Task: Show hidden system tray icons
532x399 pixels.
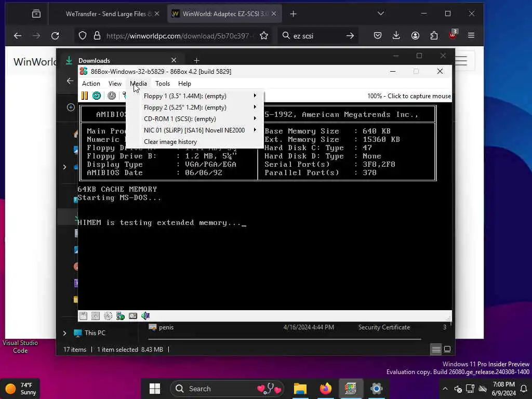Action: (445, 389)
